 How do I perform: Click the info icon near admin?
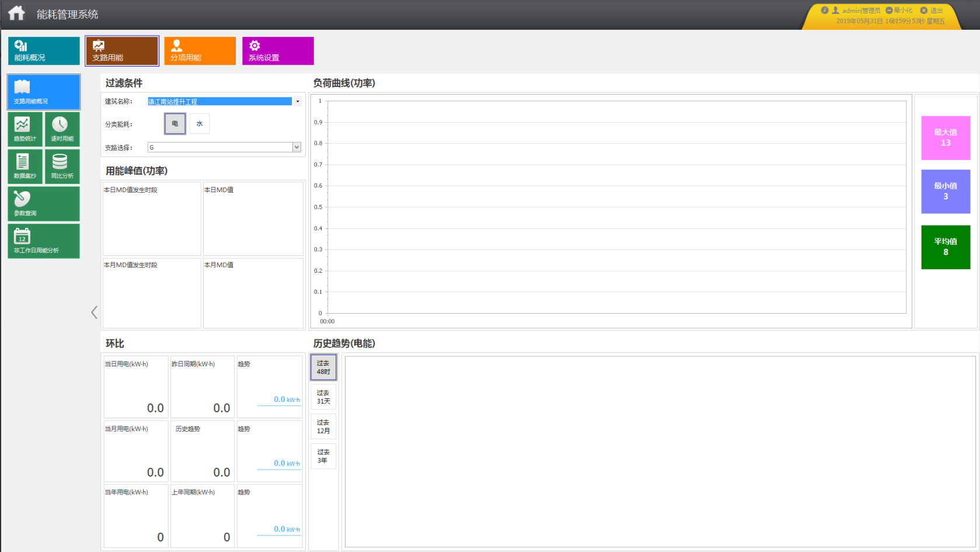pyautogui.click(x=825, y=11)
